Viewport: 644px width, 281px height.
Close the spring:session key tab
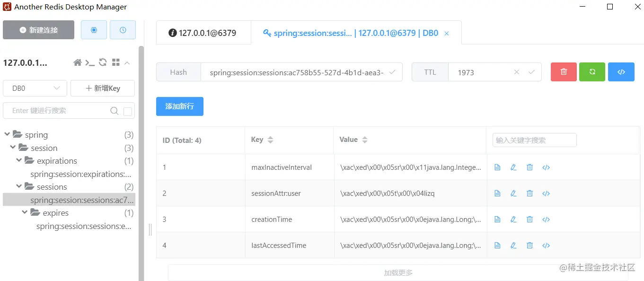tap(447, 34)
